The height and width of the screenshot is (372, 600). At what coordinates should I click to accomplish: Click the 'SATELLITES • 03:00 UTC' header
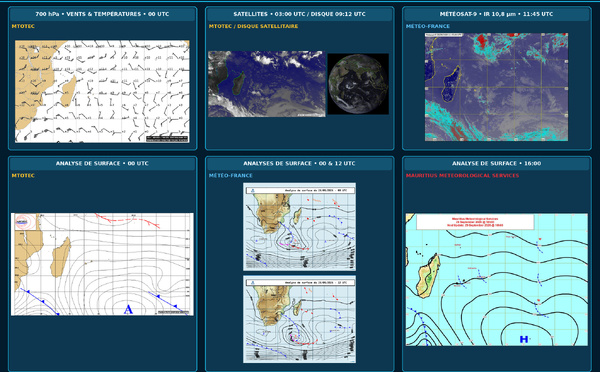pyautogui.click(x=300, y=14)
